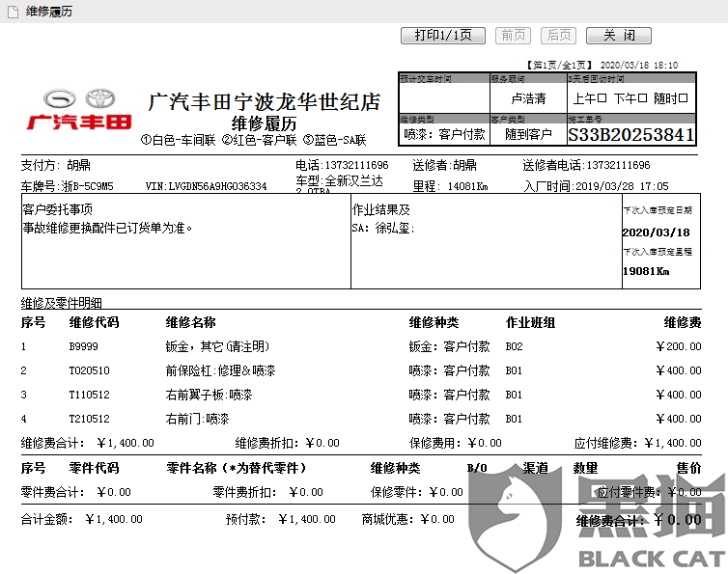The image size is (728, 574).
Task: Click the dealer name 广汽丰田宁波龙华世纪店
Action: click(265, 102)
